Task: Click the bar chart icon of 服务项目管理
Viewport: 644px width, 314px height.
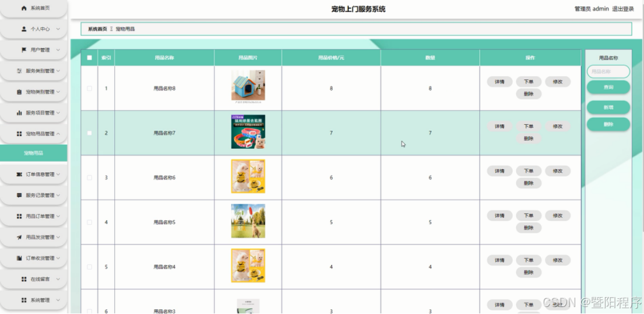Action: tap(19, 113)
